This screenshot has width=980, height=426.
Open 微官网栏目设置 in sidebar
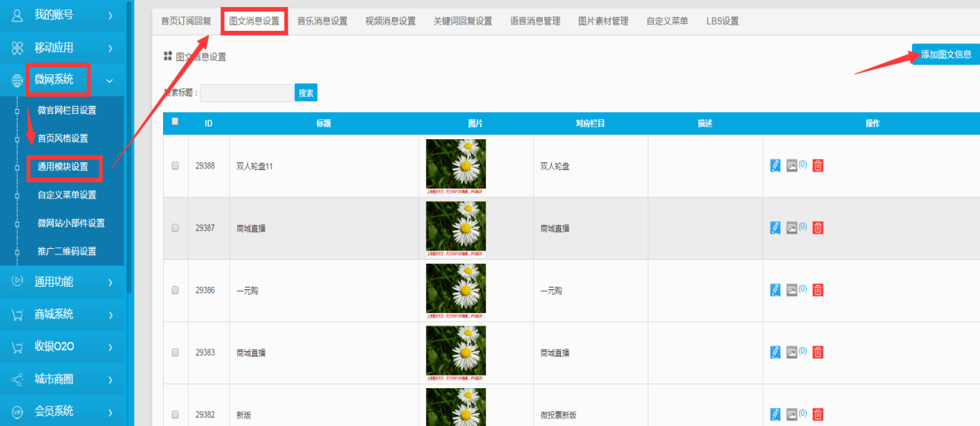[x=67, y=111]
